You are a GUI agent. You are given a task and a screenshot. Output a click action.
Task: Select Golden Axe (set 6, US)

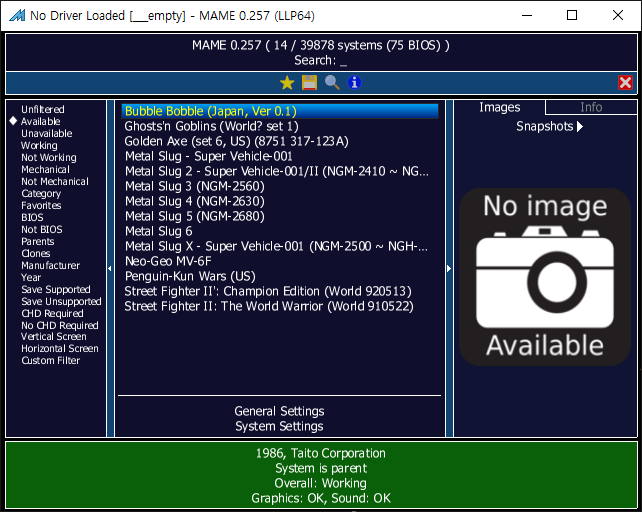[x=280, y=141]
